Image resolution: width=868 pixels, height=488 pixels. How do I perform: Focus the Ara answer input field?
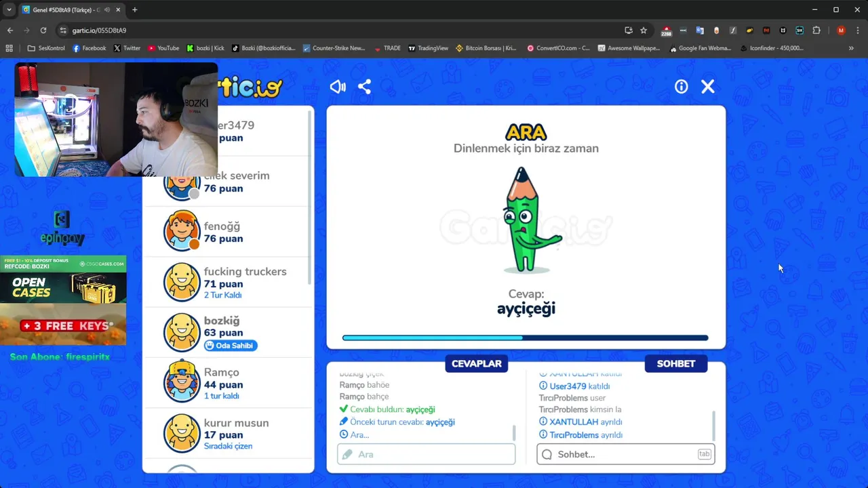[x=427, y=454]
